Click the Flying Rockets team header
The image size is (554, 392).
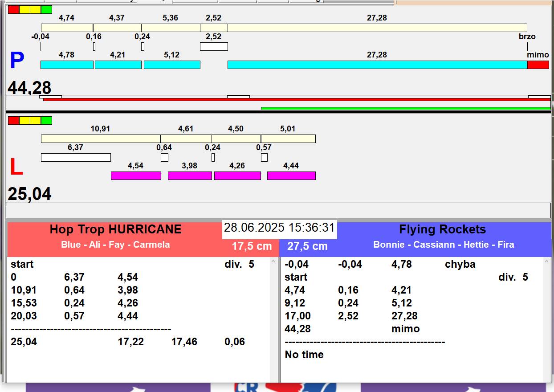pyautogui.click(x=442, y=230)
